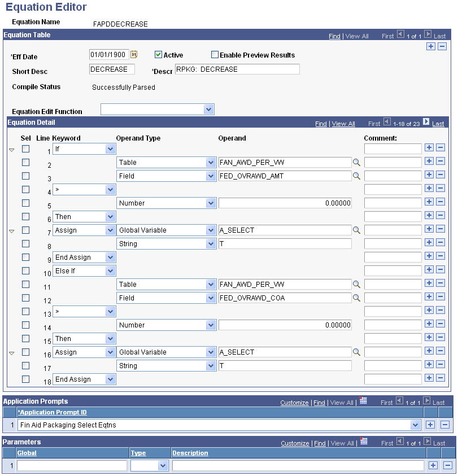
Task: Uncheck the Active checkbox
Action: tap(159, 55)
